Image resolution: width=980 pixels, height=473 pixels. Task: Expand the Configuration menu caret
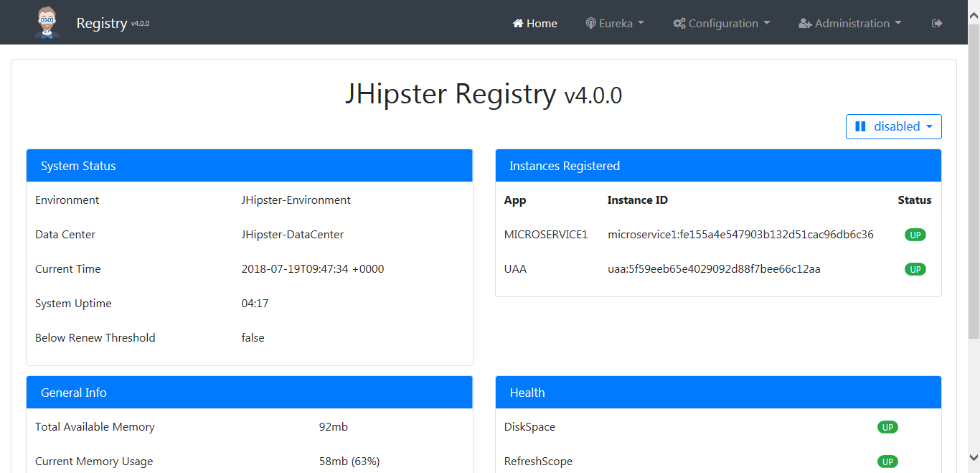[x=766, y=23]
